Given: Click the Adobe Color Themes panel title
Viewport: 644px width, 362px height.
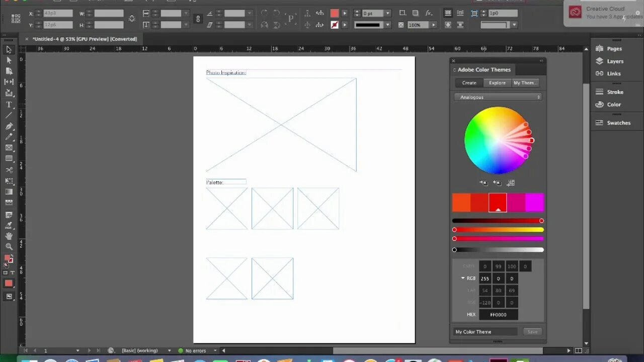Looking at the screenshot, I should [484, 70].
